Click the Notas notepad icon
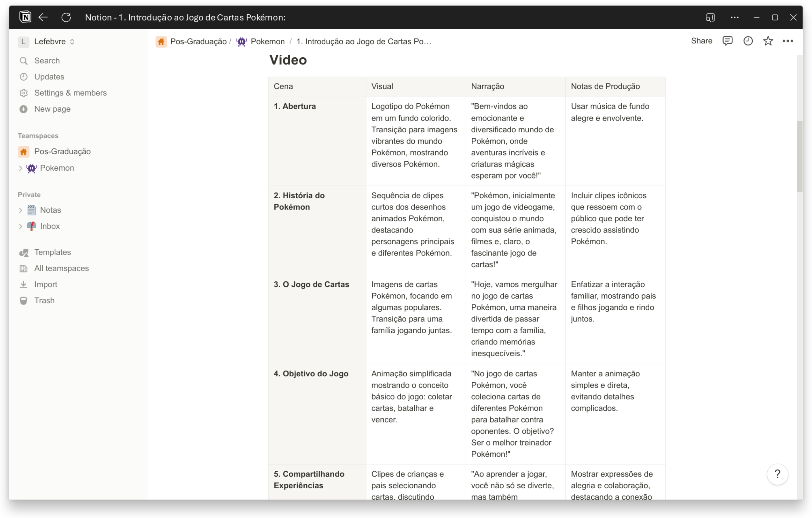This screenshot has width=812, height=518. point(31,210)
